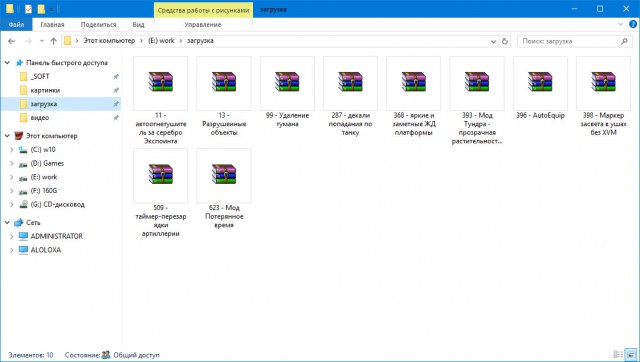Unpin '_SOFT' using its pin icon
This screenshot has height=362, width=640.
[x=116, y=76]
